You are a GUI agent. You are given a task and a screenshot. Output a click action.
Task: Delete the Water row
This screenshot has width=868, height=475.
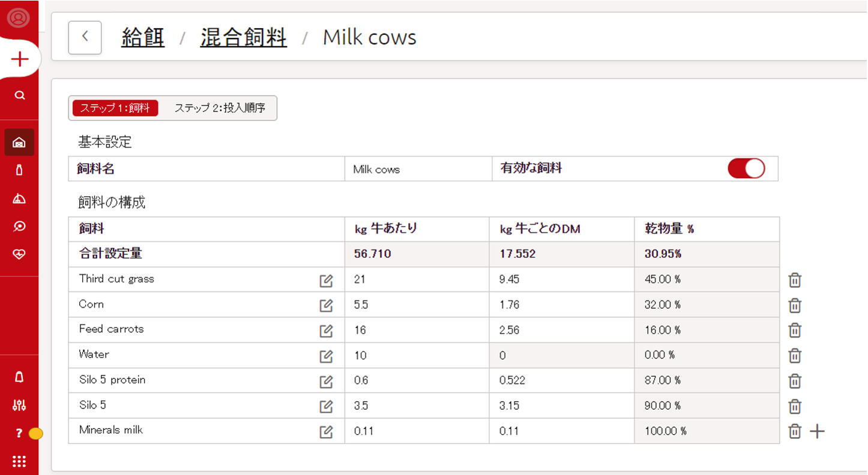(x=795, y=356)
